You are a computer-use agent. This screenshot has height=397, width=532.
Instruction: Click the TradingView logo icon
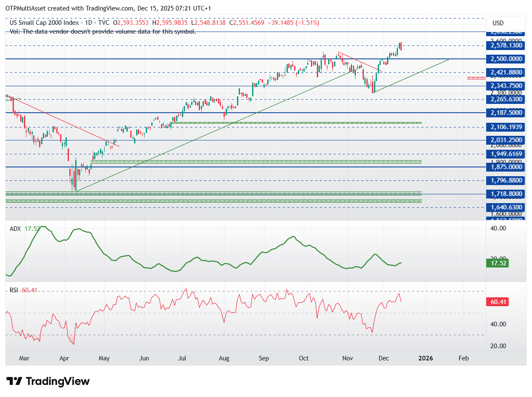point(14,381)
